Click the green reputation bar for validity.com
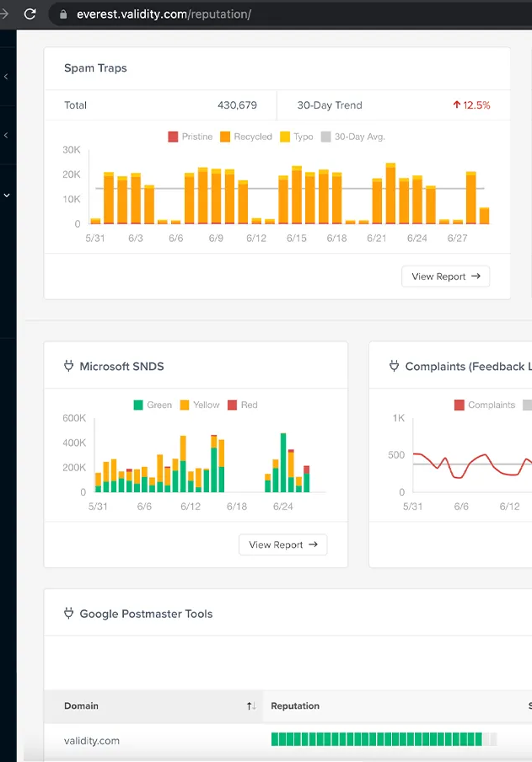532x762 pixels. point(376,740)
